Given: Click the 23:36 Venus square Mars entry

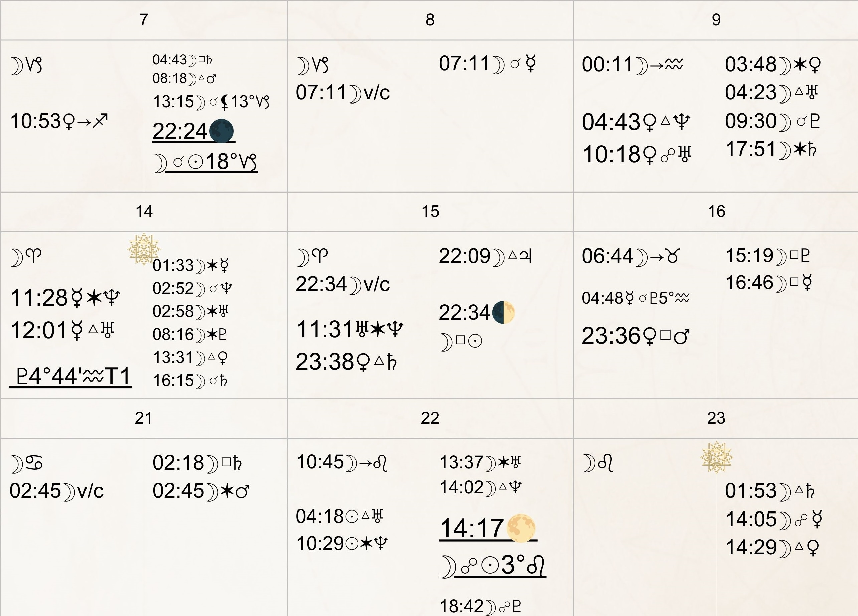Looking at the screenshot, I should click(x=636, y=336).
